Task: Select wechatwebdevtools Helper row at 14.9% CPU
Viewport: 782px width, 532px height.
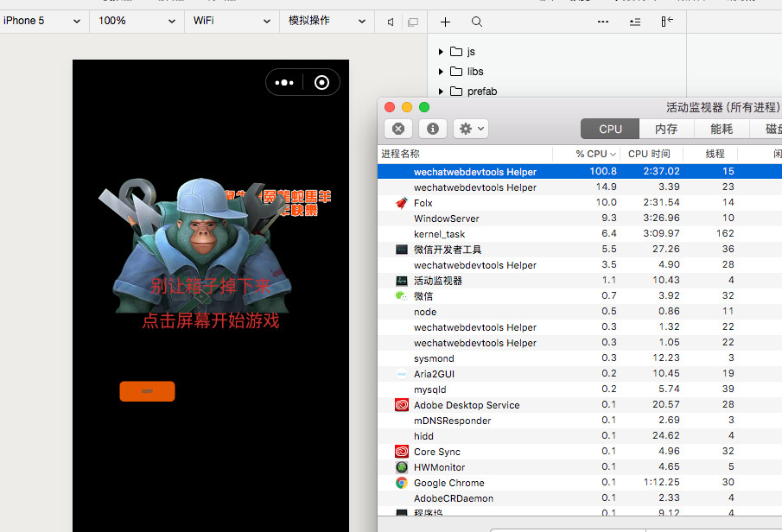Action: pos(580,187)
